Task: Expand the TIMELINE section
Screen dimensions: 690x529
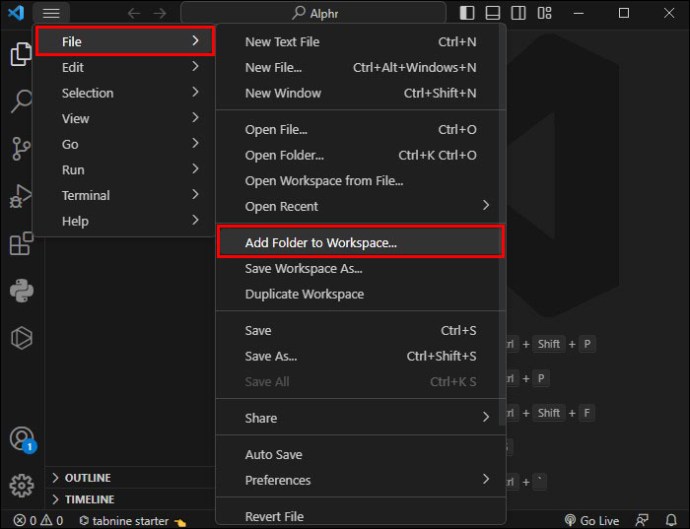Action: [130, 499]
